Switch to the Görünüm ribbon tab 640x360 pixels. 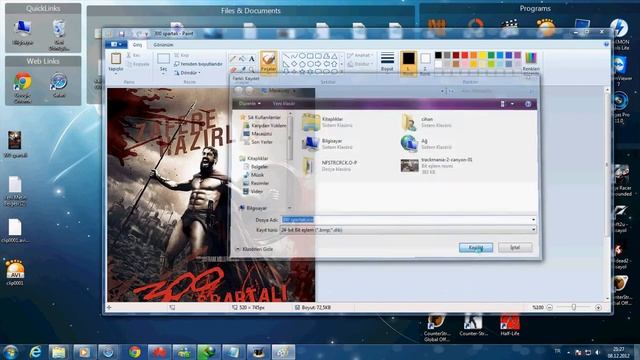(x=163, y=44)
